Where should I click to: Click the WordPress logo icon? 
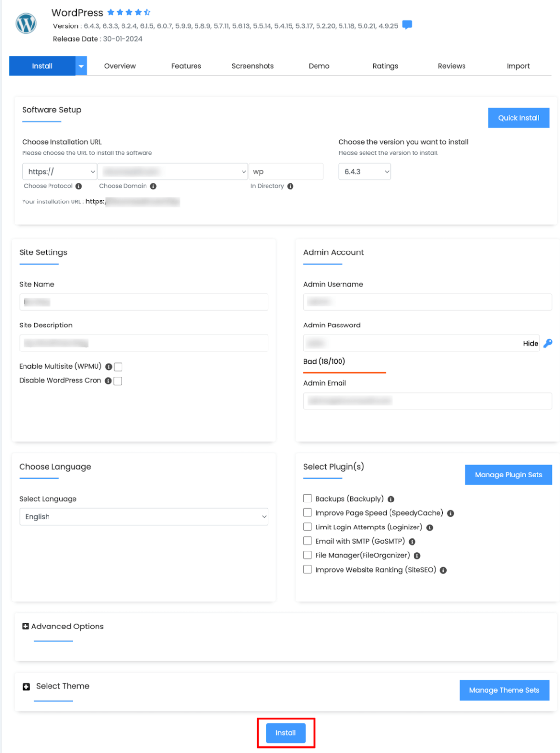25,24
